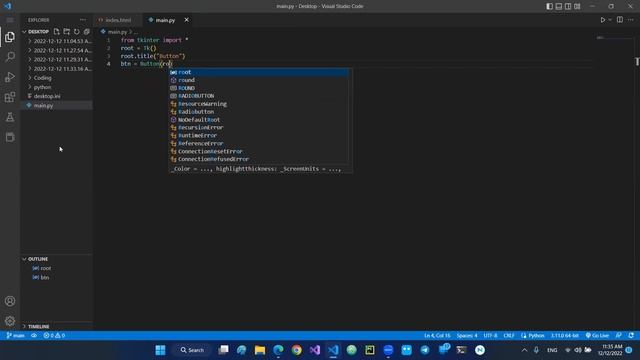Open the run options dropdown arrow
This screenshot has height=360, width=640.
click(x=610, y=20)
